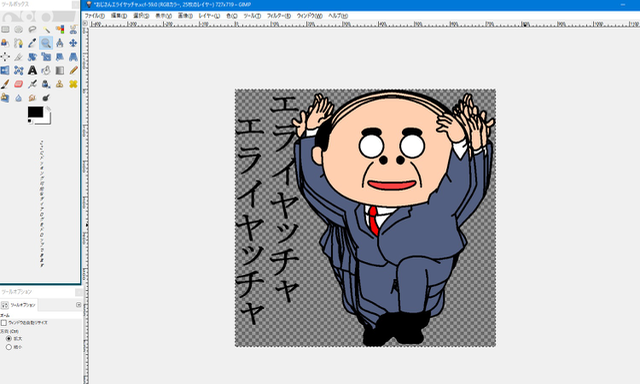Viewport: 640px width, 384px height.
Task: Switch to the ツールオプション tab
Action: (x=18, y=305)
